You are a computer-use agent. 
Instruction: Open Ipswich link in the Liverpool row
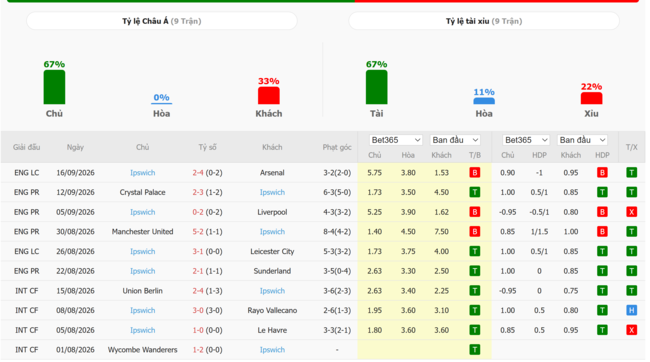143,212
